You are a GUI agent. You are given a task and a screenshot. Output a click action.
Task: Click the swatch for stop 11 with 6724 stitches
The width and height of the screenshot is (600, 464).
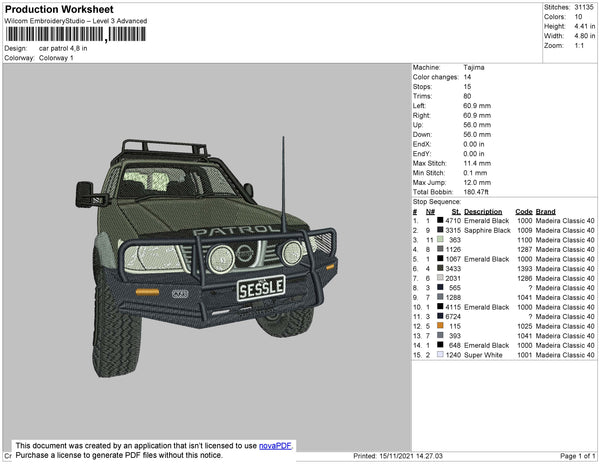pyautogui.click(x=440, y=316)
